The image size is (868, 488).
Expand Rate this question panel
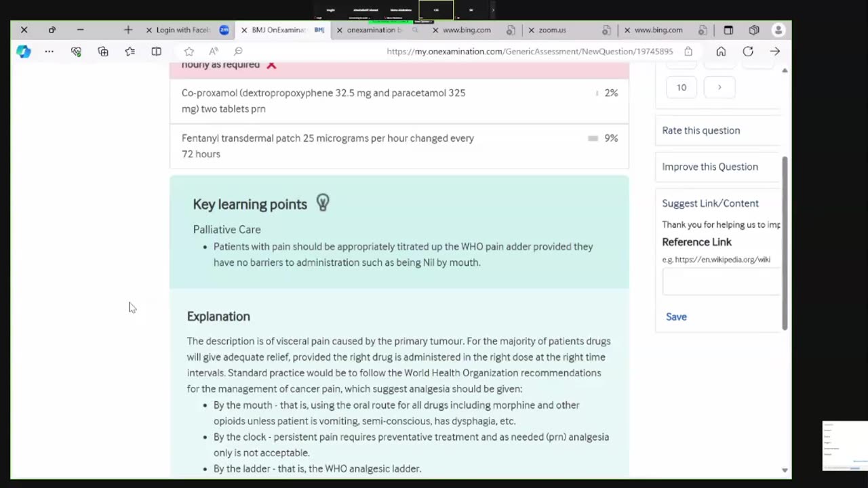(717, 130)
